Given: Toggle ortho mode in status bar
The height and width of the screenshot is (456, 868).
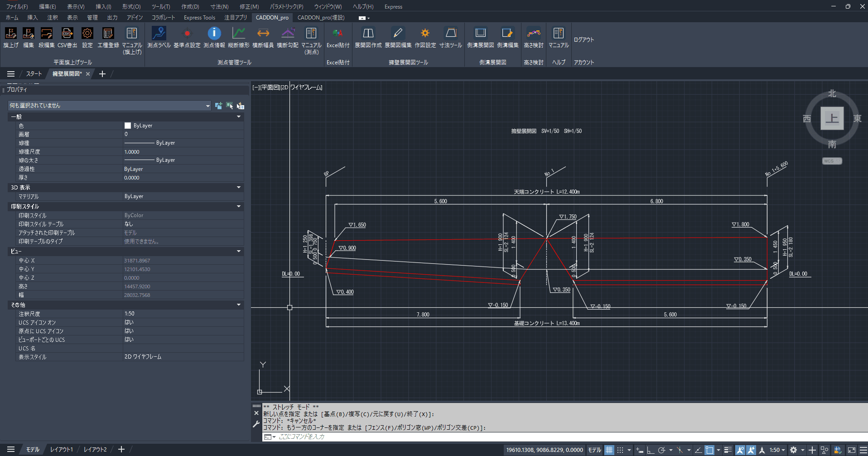Looking at the screenshot, I should [650, 450].
